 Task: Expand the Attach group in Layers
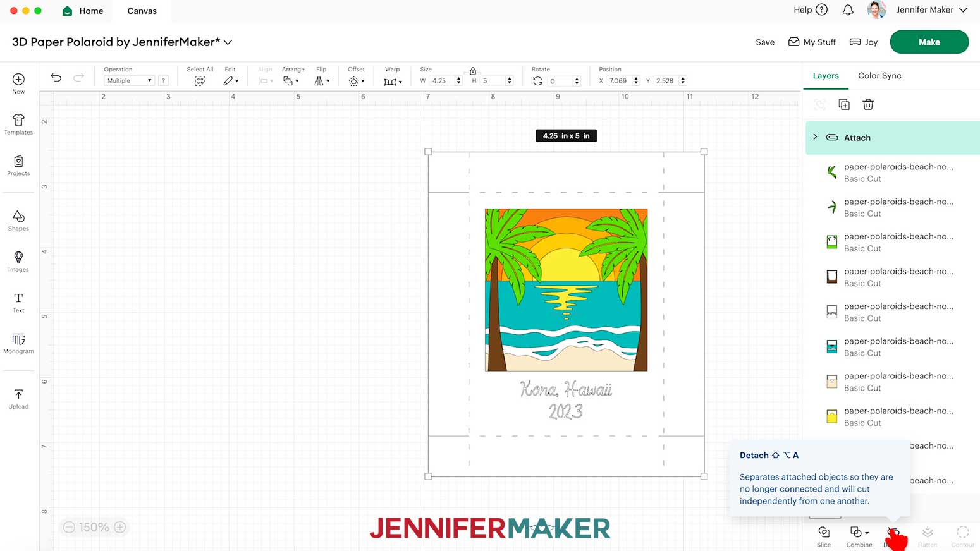tap(815, 137)
